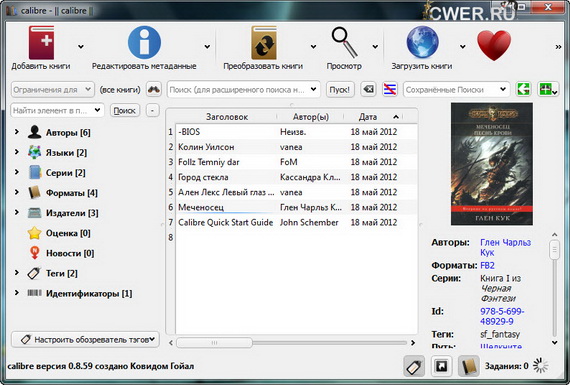The width and height of the screenshot is (570, 385).
Task: Open Edit metadata blue info icon
Action: (x=144, y=43)
